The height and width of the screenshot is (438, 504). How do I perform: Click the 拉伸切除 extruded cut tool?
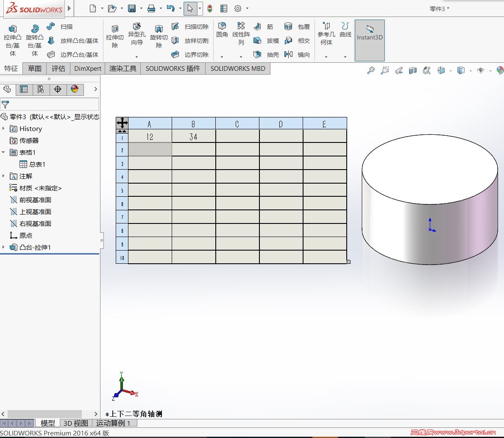tap(115, 36)
